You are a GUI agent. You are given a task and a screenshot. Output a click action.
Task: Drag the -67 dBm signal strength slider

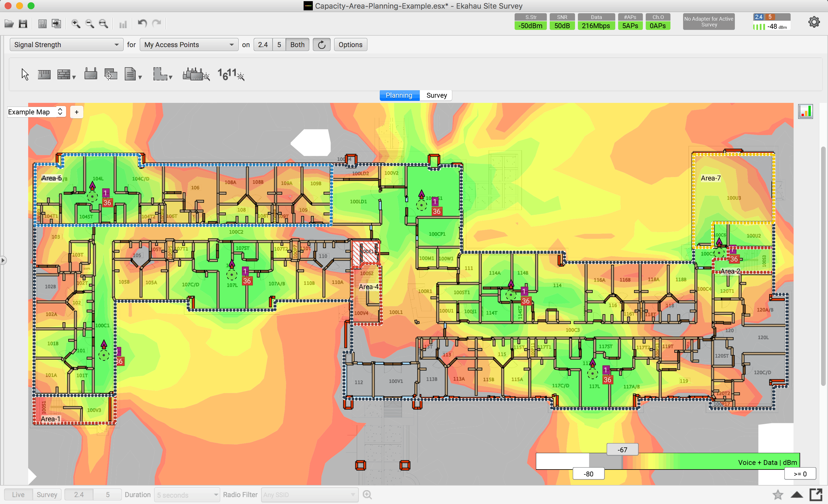620,450
